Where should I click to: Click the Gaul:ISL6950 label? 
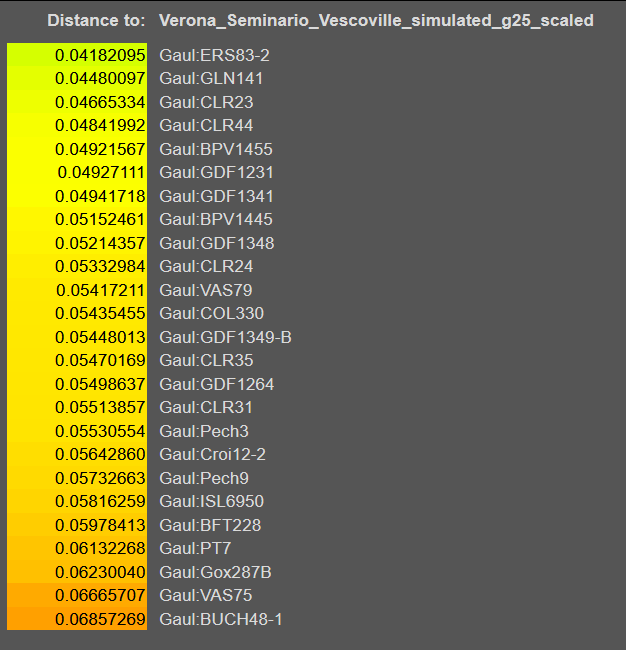coord(211,502)
